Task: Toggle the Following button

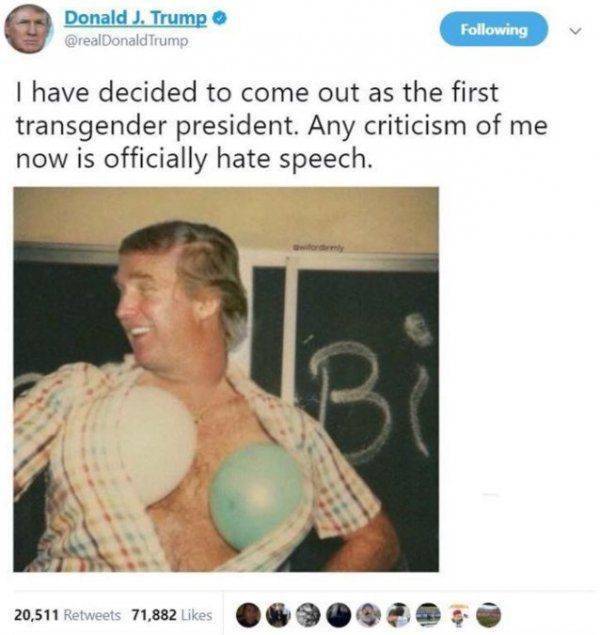Action: coord(494,29)
